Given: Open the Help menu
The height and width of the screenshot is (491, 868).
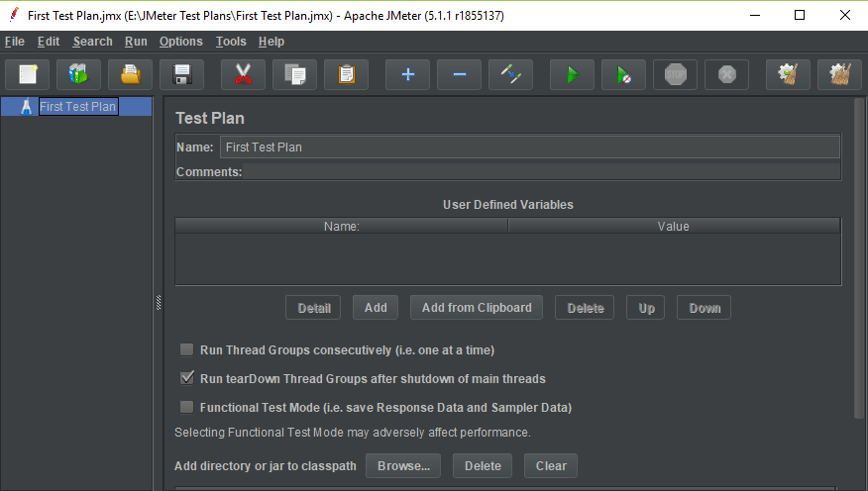Looking at the screenshot, I should coord(271,42).
